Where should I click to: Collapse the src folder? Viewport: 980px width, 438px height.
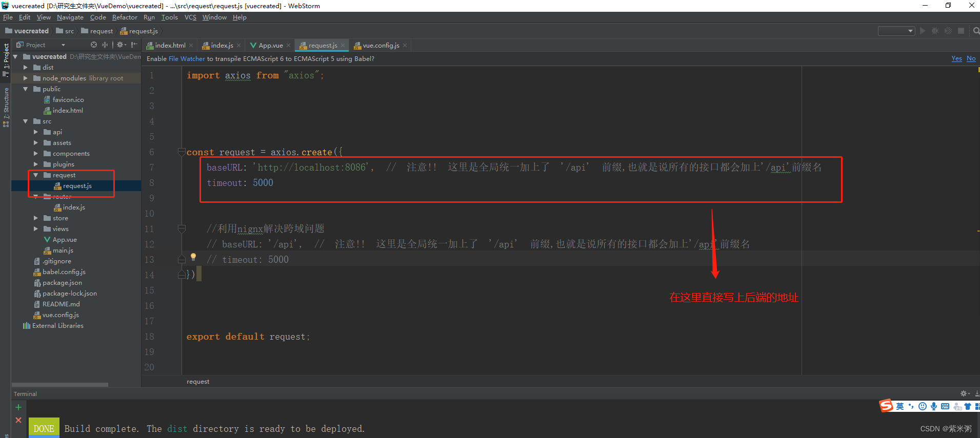point(26,121)
